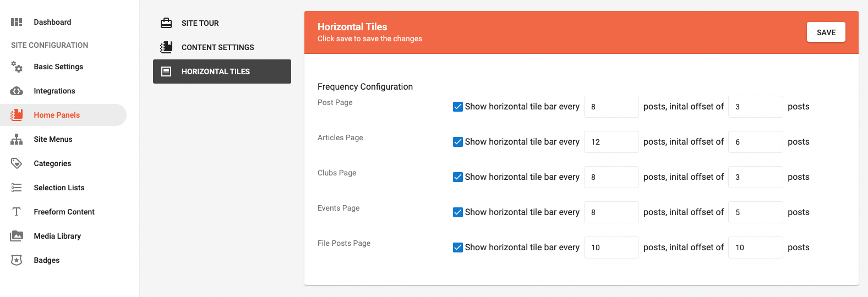Click the Freeform Content text icon

(x=17, y=212)
